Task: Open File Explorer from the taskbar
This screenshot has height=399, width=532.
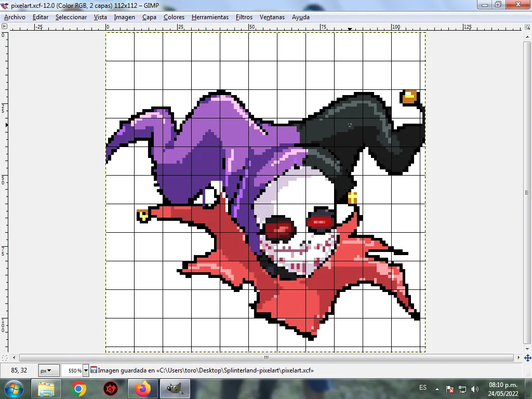Action: click(x=46, y=389)
